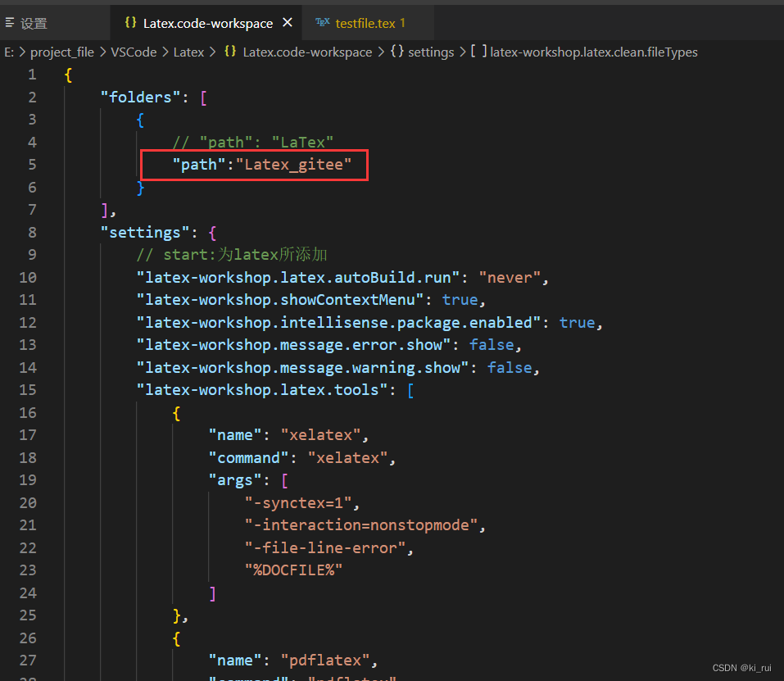Image resolution: width=784 pixels, height=681 pixels.
Task: Close the Latex.code-workspace tab
Action: (288, 23)
